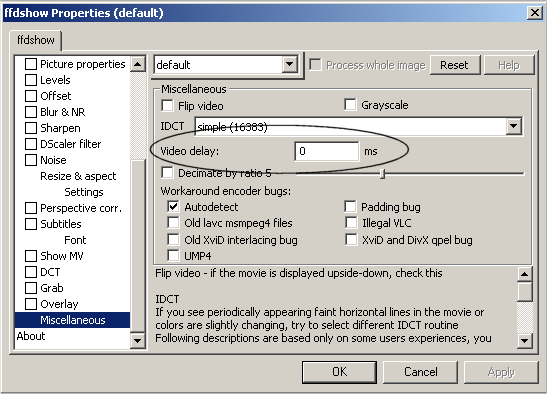Enable the DScaler filter checkbox
The height and width of the screenshot is (394, 547).
[x=31, y=144]
